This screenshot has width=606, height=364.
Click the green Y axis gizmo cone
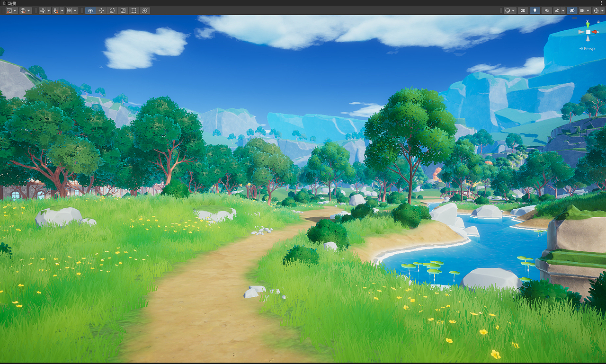point(588,25)
